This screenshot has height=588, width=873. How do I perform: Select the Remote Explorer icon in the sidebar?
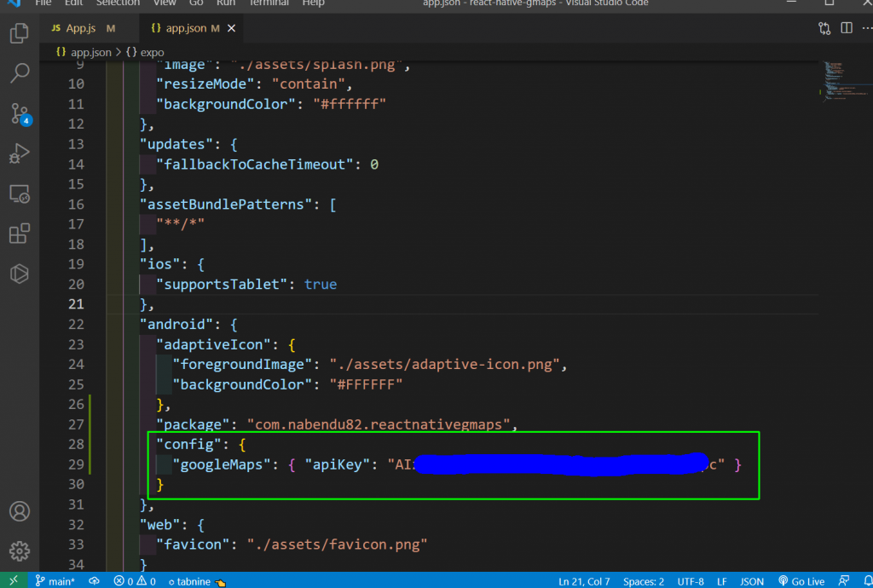coord(19,193)
